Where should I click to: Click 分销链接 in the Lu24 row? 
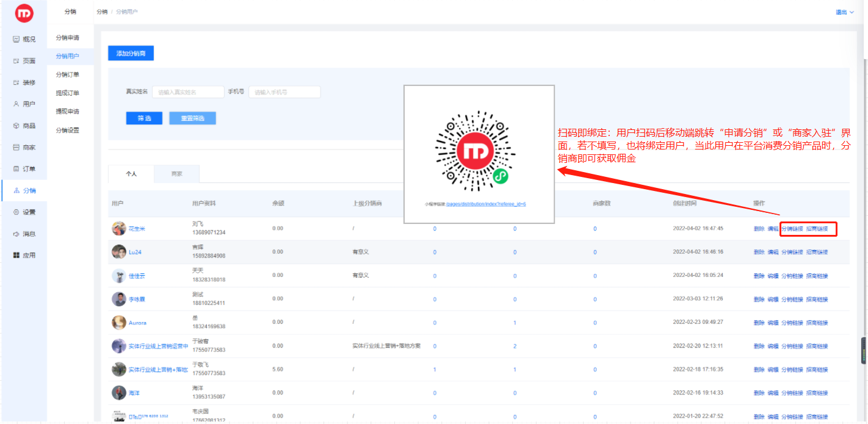(x=792, y=252)
